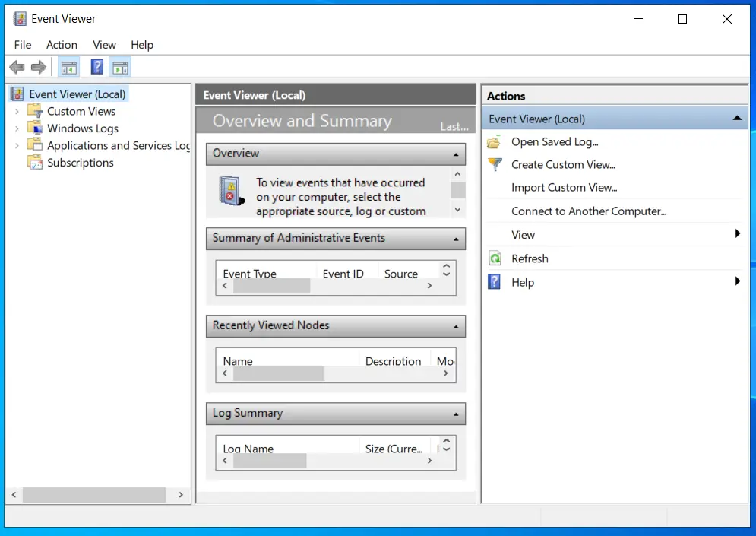Collapse the Overview panel chevron

tap(457, 154)
